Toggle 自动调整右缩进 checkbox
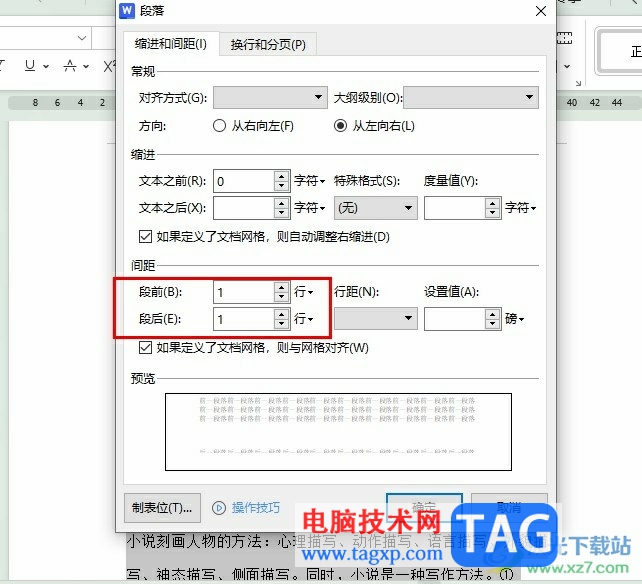642x584 pixels. 145,236
